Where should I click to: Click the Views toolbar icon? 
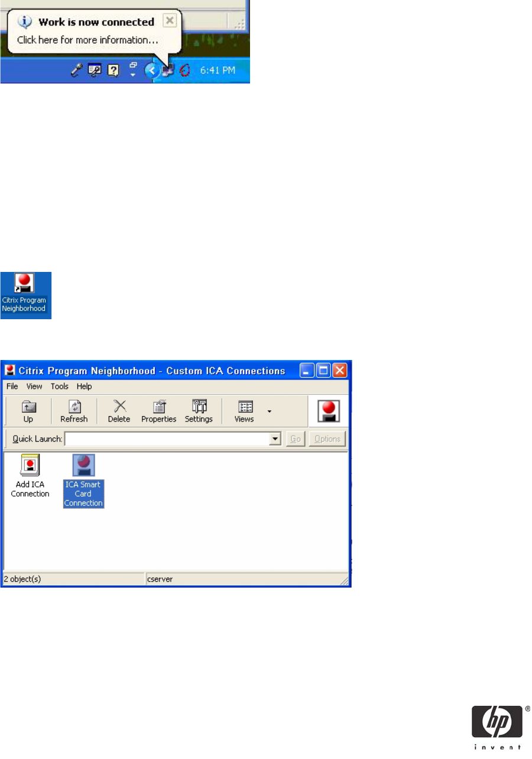click(x=244, y=411)
